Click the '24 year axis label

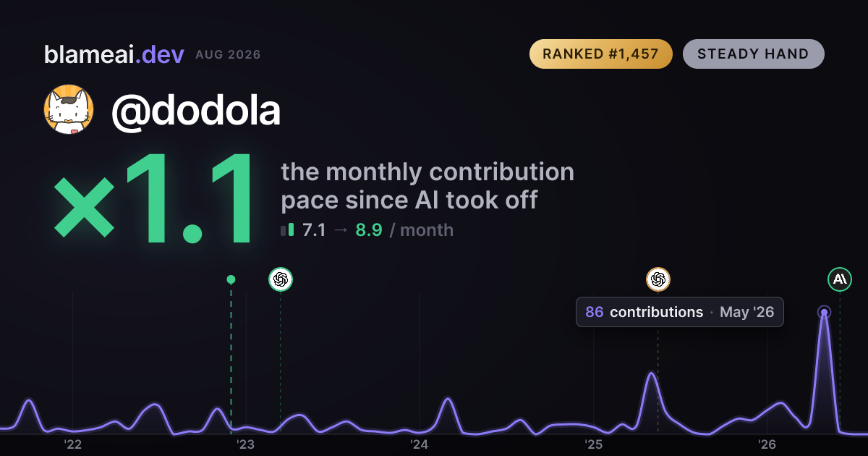coord(420,444)
